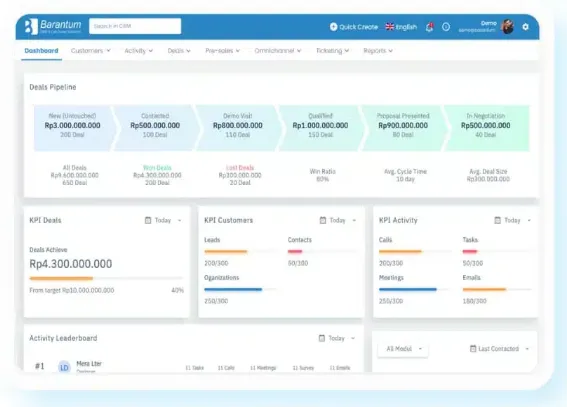The height and width of the screenshot is (407, 567).
Task: Click the Rp4.300.000.000 Deals Achieve amount
Action: tap(71, 264)
